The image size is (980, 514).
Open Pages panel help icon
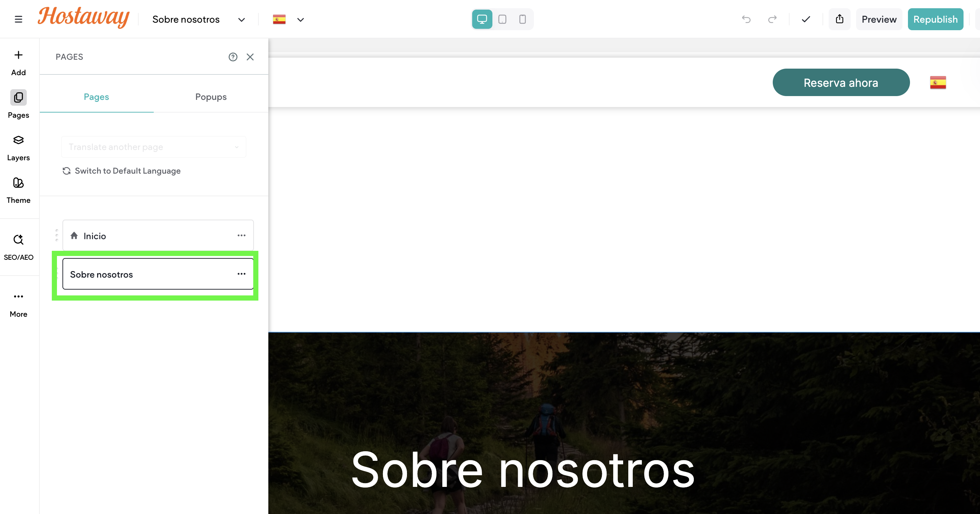coord(233,57)
